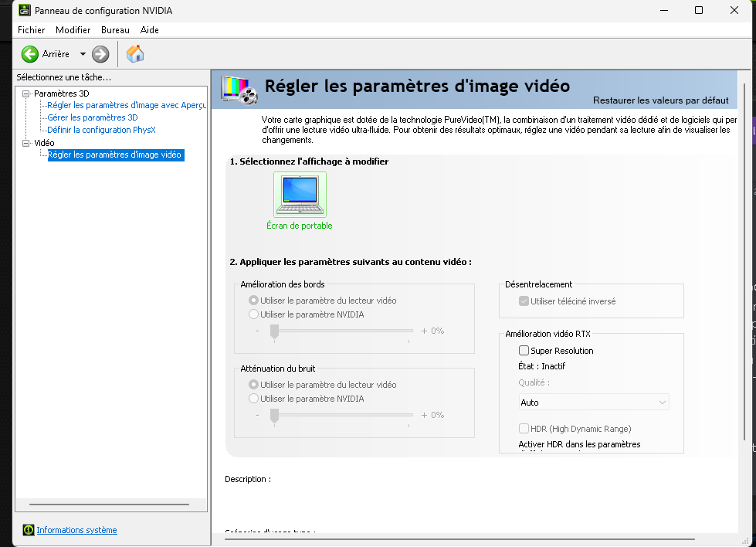
Task: Collapse the Vidéo tree node
Action: click(25, 143)
